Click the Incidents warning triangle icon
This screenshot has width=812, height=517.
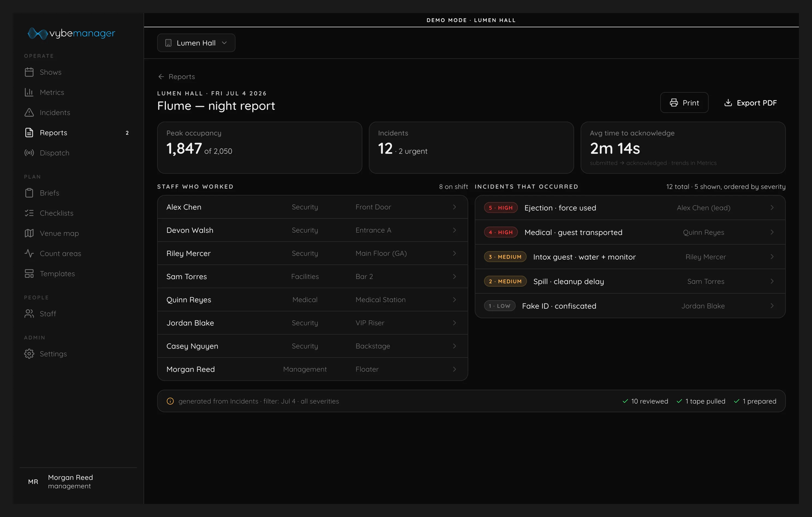tap(29, 113)
